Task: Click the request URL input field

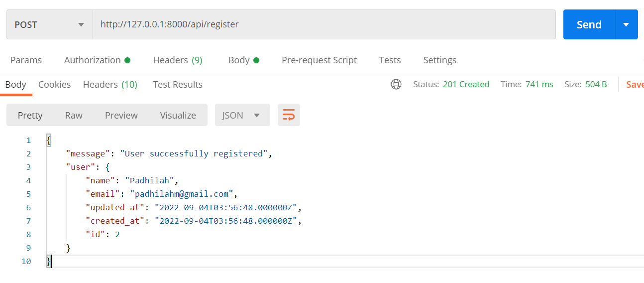Action: 323,24
